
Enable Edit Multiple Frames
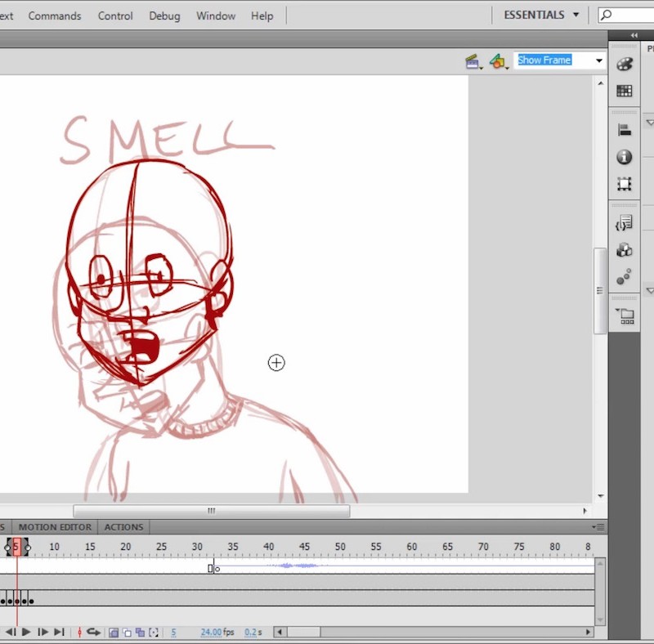point(140,632)
